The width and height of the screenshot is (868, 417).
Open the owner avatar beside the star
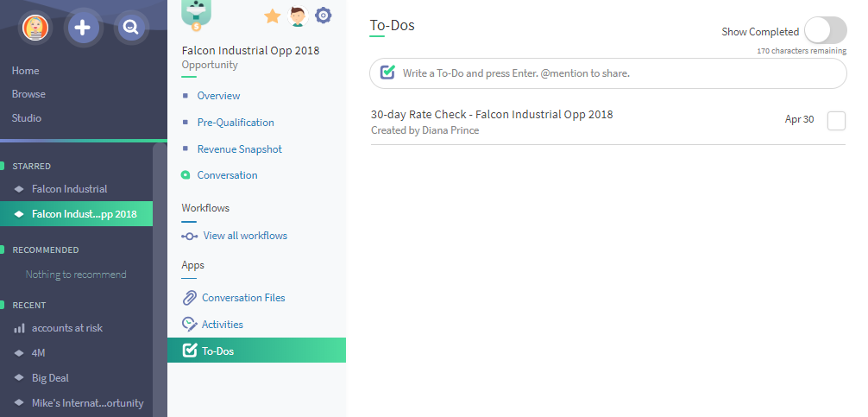pos(298,16)
